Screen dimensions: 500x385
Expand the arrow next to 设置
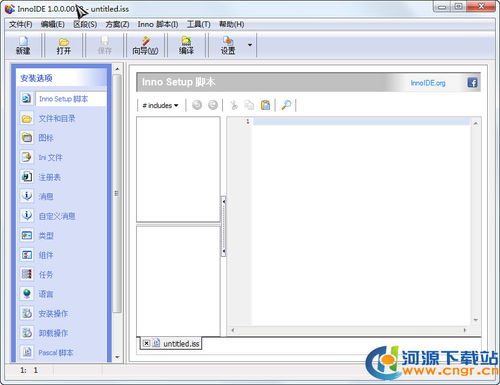[x=250, y=45]
